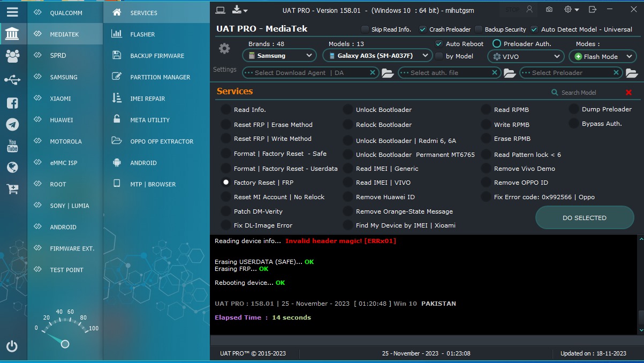Toggle the Auto Reboot checkbox
Image resolution: width=644 pixels, height=363 pixels.
(439, 44)
